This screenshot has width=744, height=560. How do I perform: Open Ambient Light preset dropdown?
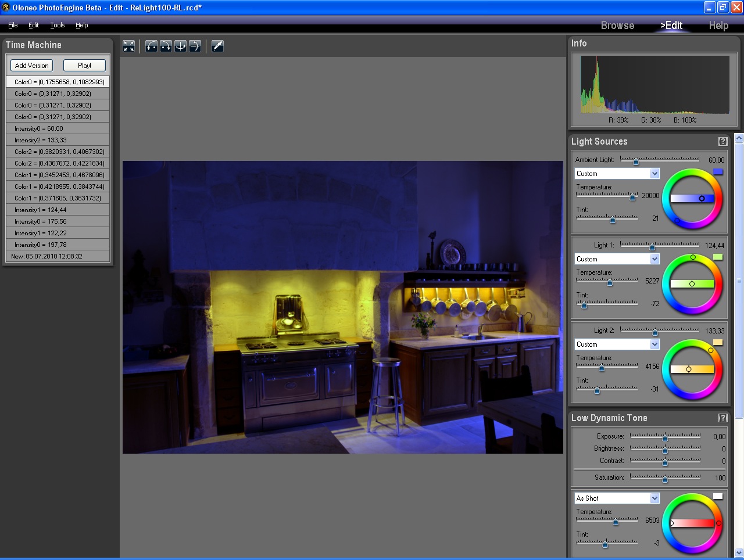coord(654,174)
